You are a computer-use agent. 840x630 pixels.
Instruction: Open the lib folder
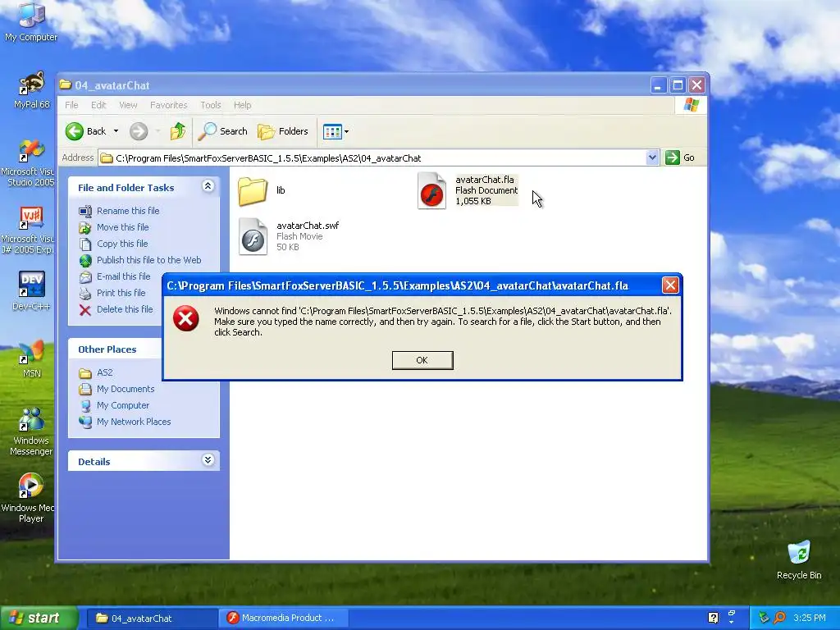point(253,190)
